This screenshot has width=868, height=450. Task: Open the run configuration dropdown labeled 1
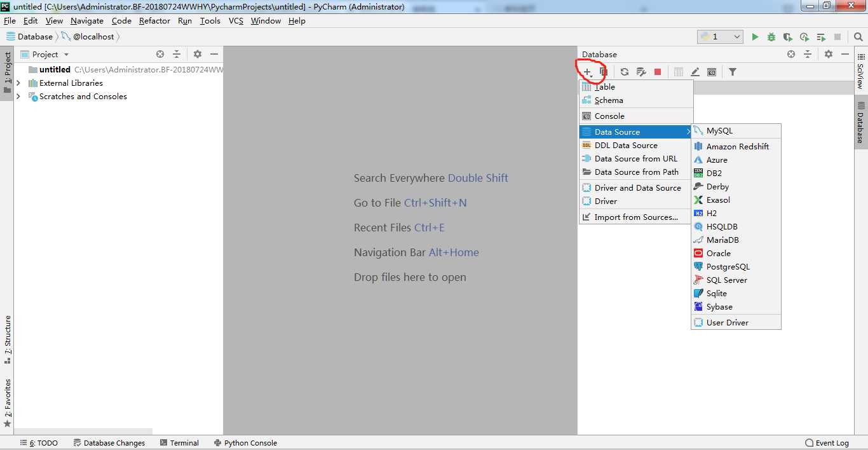click(x=720, y=37)
